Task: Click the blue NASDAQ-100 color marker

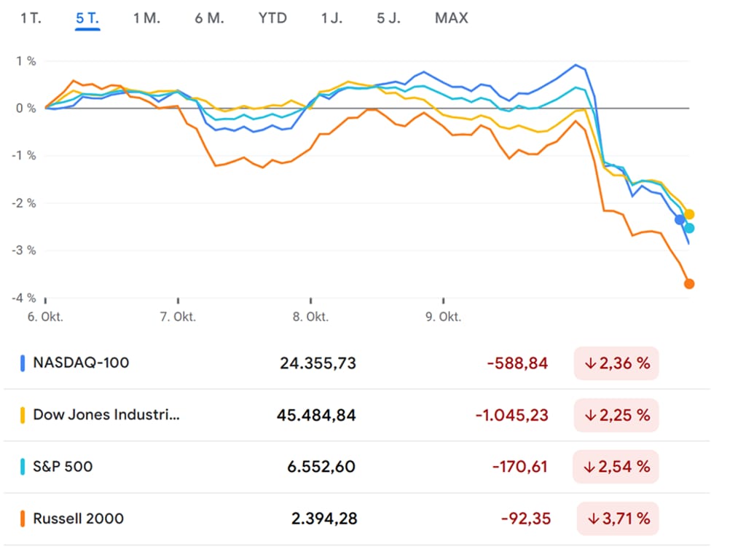Action: pyautogui.click(x=23, y=363)
